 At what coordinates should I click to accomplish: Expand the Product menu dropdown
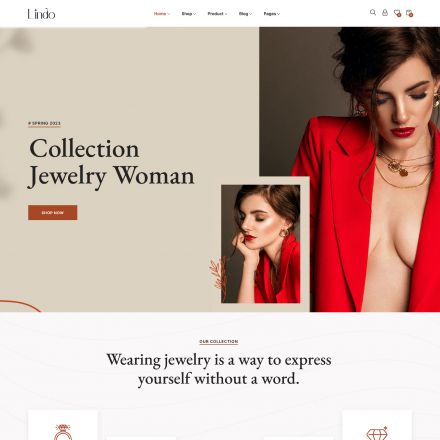click(x=217, y=14)
